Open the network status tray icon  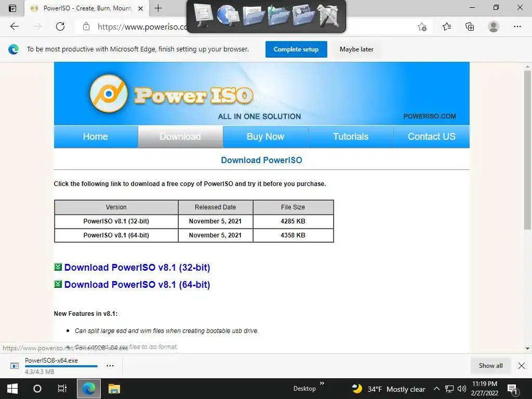(x=449, y=389)
